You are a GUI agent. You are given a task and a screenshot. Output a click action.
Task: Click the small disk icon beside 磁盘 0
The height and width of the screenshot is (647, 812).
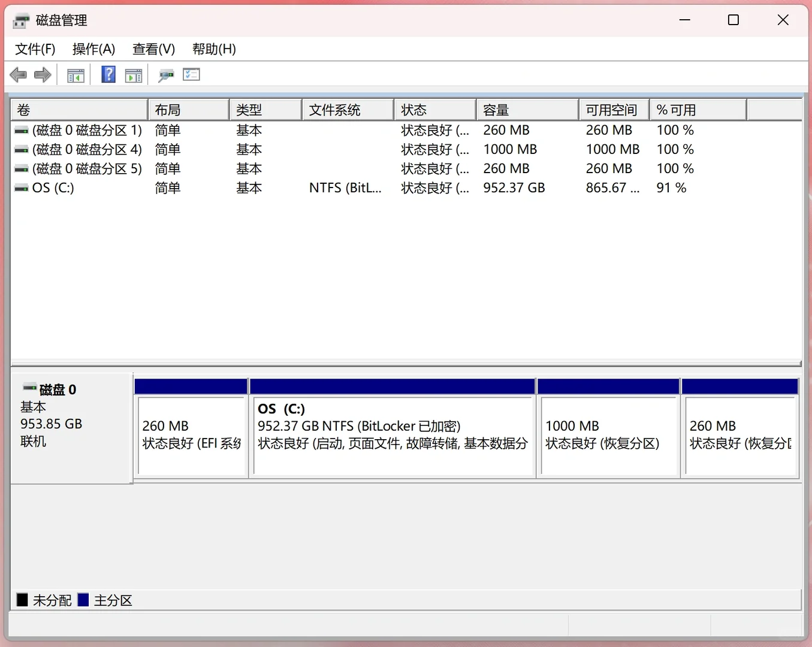coord(30,388)
